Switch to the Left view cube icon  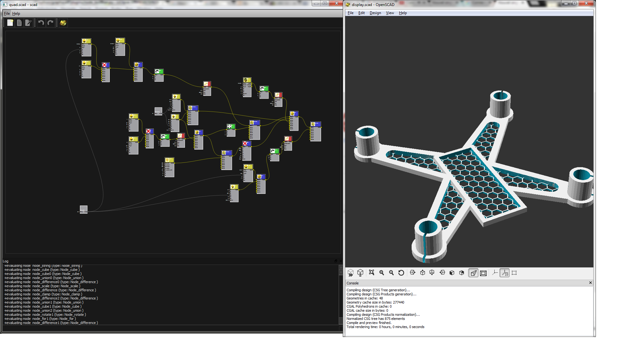coord(442,273)
